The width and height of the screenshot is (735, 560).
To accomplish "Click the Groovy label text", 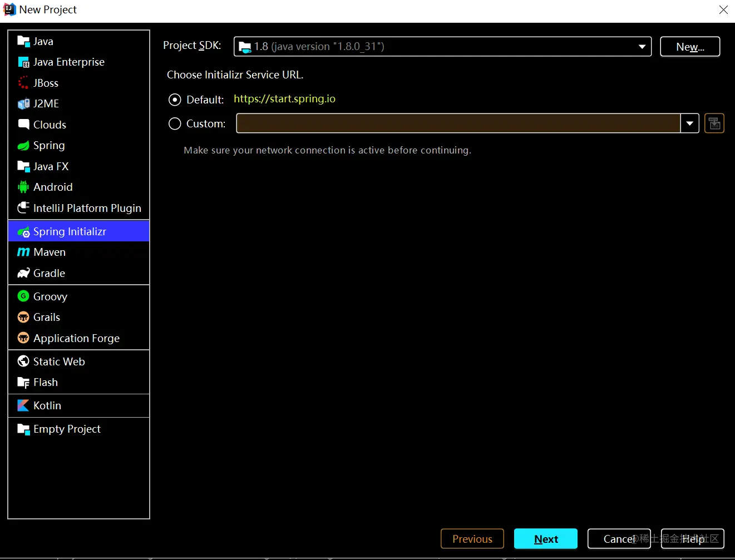I will (50, 296).
